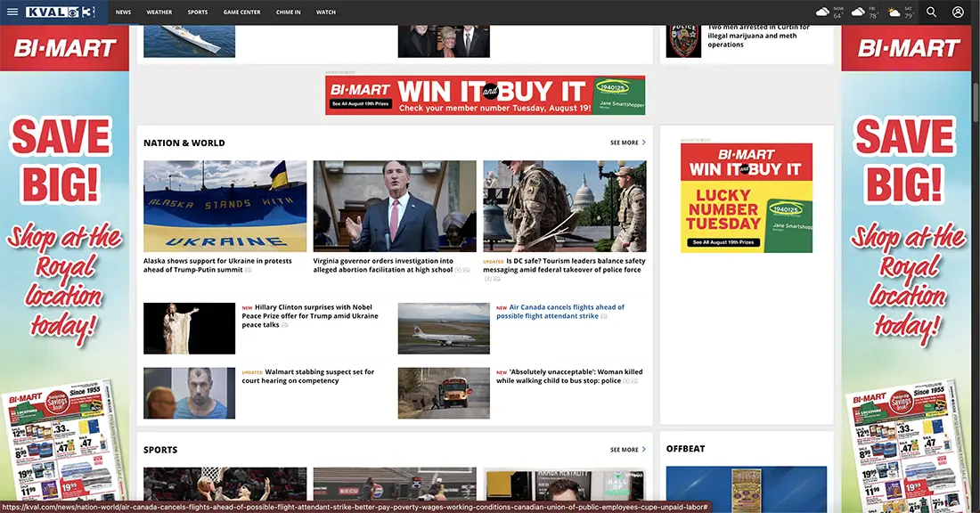Click the police badge thumbnail

pyautogui.click(x=683, y=41)
